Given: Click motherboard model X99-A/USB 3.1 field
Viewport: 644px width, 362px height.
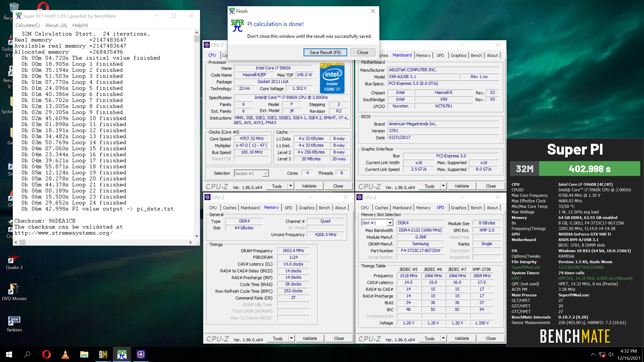Looking at the screenshot, I should pyautogui.click(x=423, y=77).
